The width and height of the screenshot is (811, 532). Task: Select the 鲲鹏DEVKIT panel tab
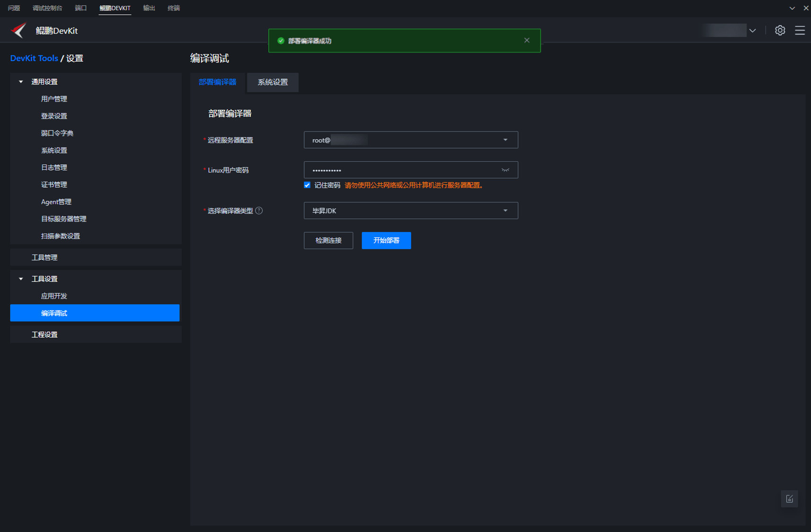point(115,8)
